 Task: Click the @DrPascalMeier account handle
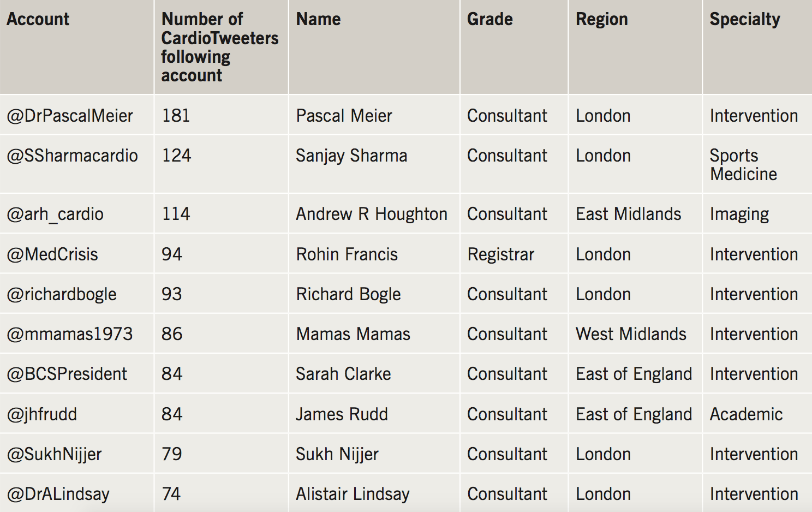tap(70, 116)
